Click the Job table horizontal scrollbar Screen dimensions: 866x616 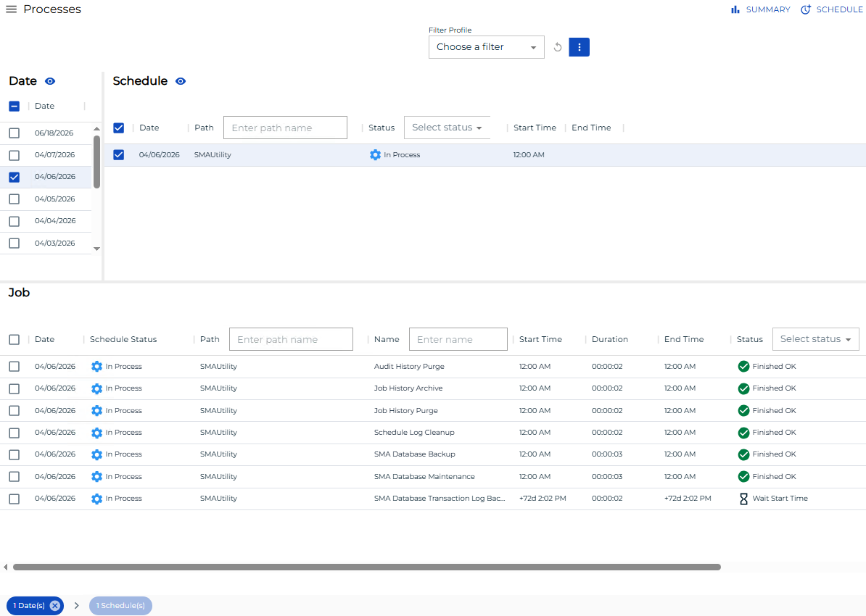point(367,567)
